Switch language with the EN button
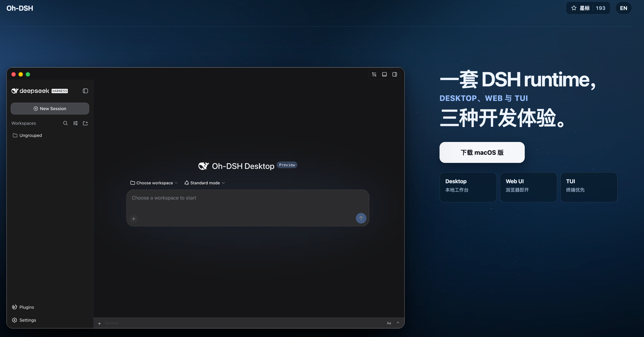This screenshot has width=644, height=337. pyautogui.click(x=623, y=8)
